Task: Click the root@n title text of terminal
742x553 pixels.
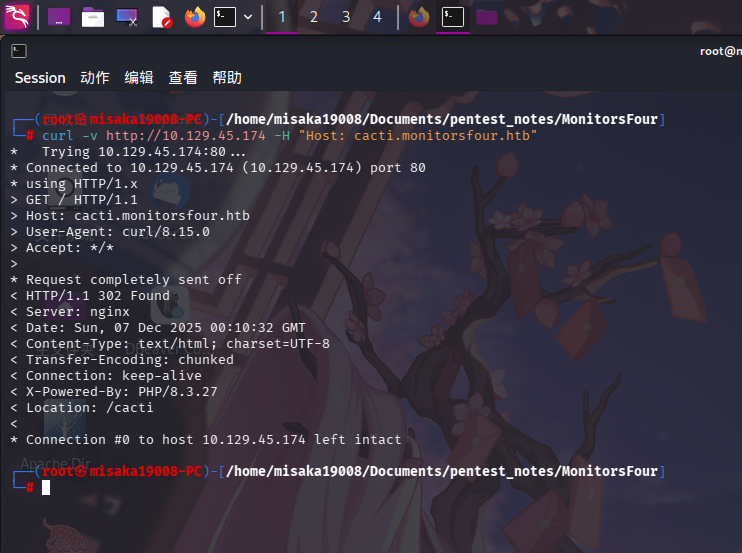Action: pos(721,51)
